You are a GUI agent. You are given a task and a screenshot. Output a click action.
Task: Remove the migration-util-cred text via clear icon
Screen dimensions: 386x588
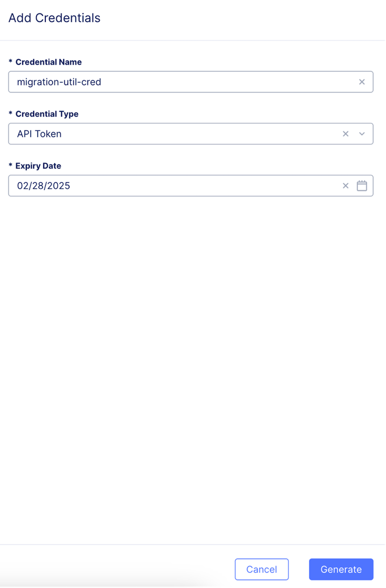[x=362, y=82]
